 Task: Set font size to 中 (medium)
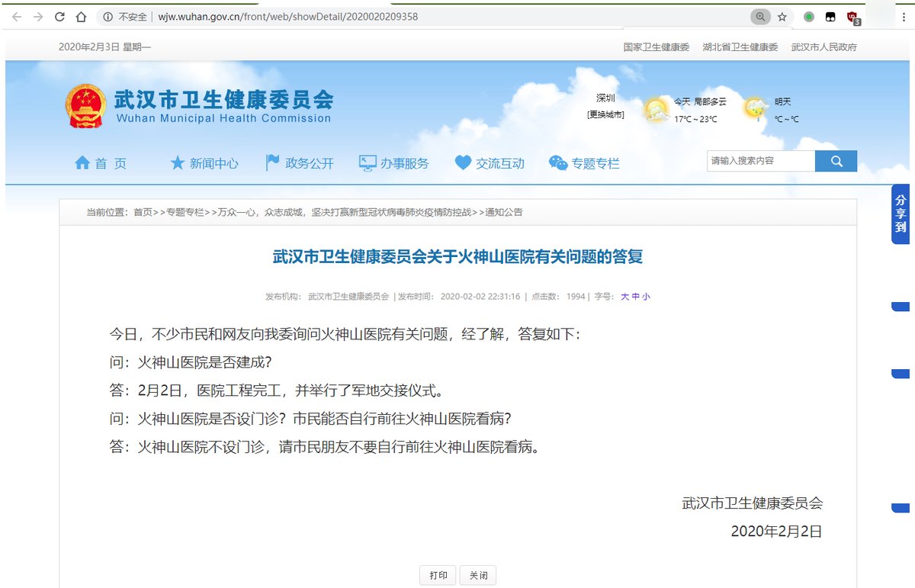pos(636,296)
